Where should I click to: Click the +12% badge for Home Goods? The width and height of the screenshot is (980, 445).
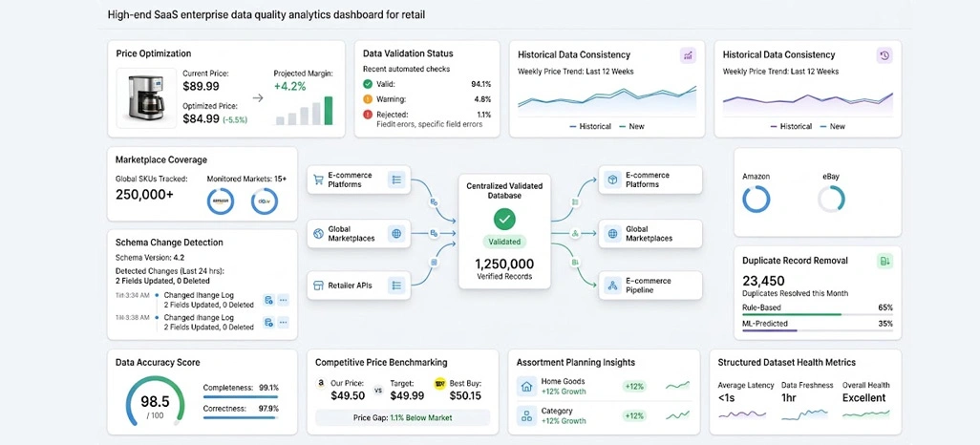(634, 386)
